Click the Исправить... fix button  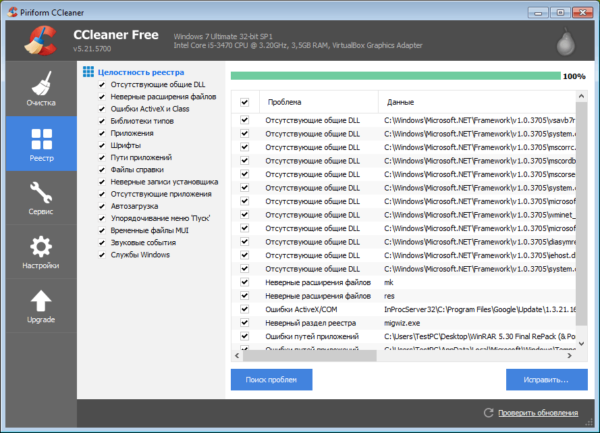546,380
